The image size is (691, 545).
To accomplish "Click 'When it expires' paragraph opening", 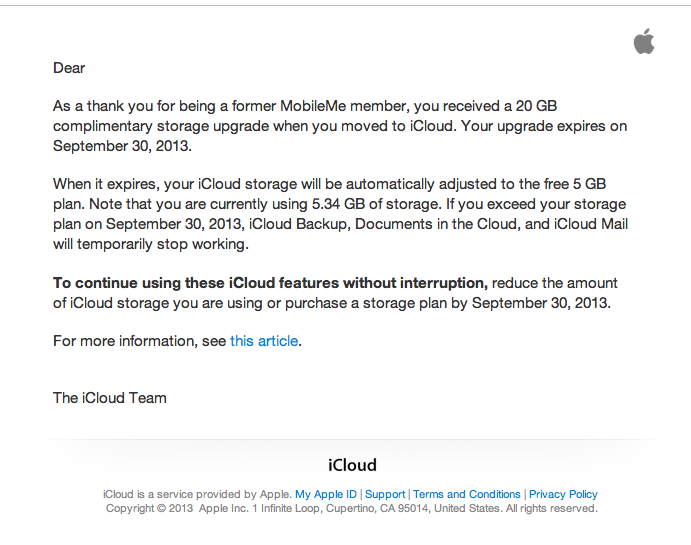I will coord(106,184).
